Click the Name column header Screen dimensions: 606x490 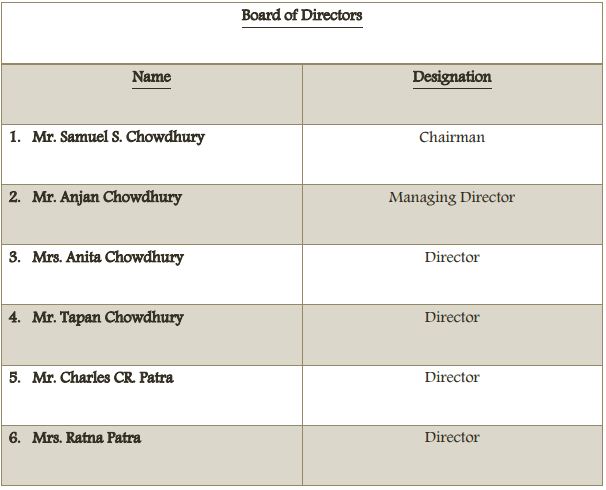151,77
